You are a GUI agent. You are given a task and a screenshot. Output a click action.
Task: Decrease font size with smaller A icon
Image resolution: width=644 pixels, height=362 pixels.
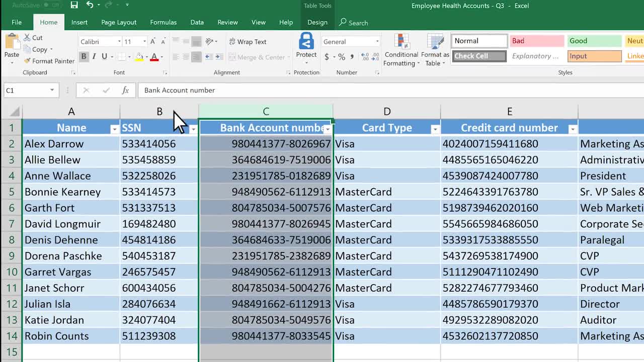click(165, 42)
